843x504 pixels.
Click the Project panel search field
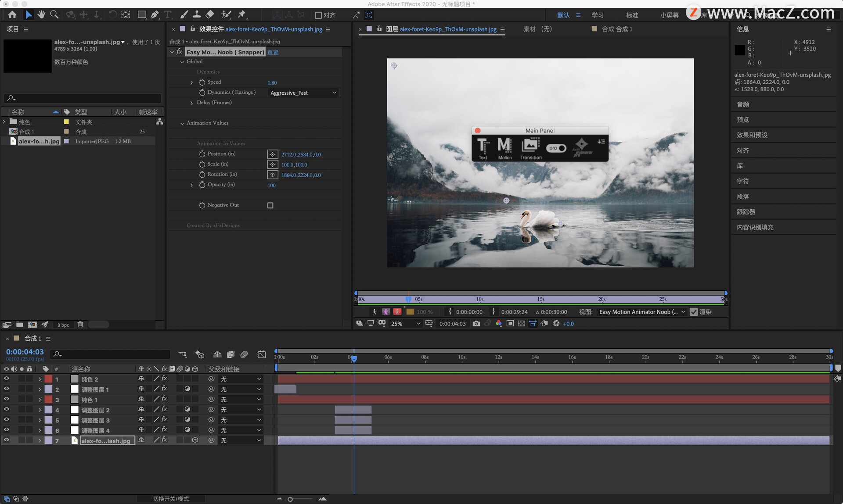(83, 98)
